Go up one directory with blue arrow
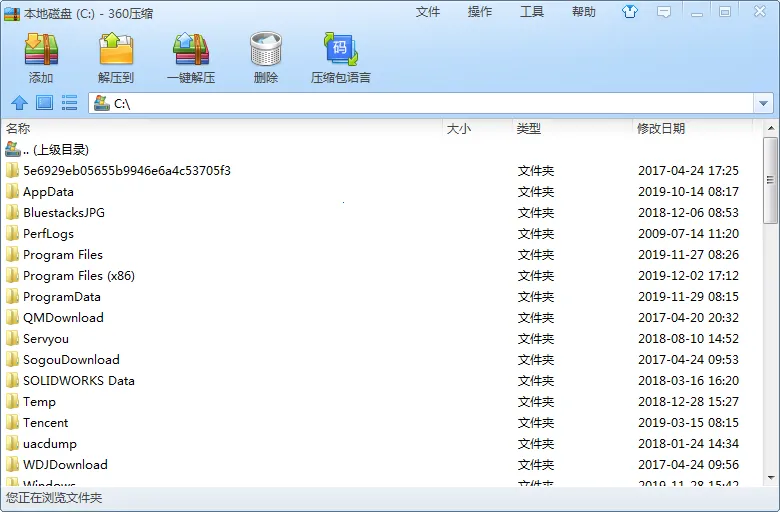Image resolution: width=780 pixels, height=512 pixels. 19,103
